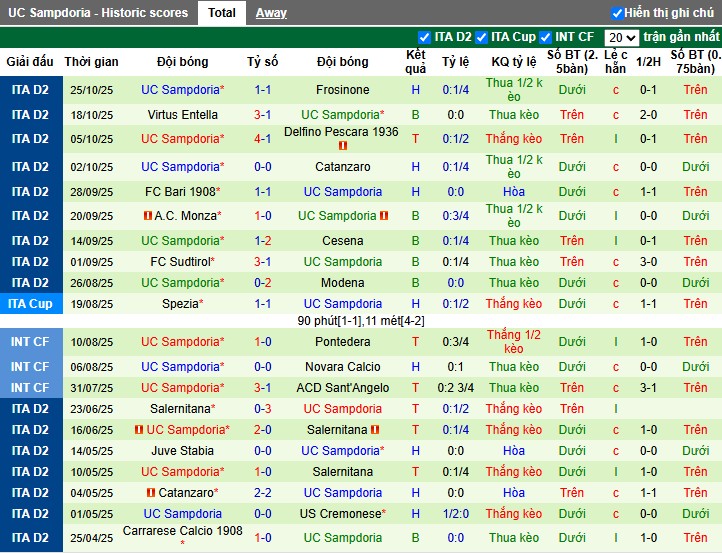Click red card icon before A.C. Monza
This screenshot has width=722, height=553.
click(147, 216)
